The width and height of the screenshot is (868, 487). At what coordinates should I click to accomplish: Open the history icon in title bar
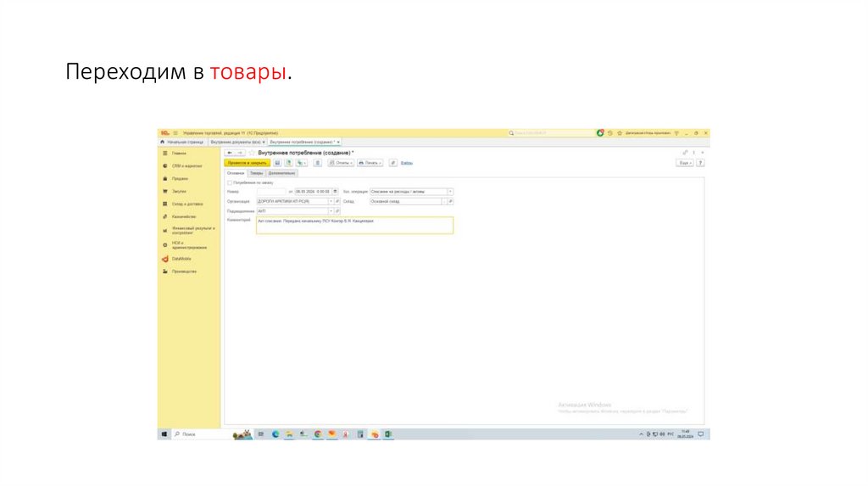pos(610,133)
